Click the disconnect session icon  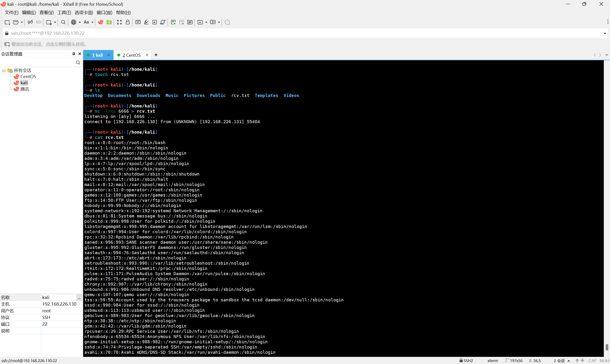[x=30, y=22]
